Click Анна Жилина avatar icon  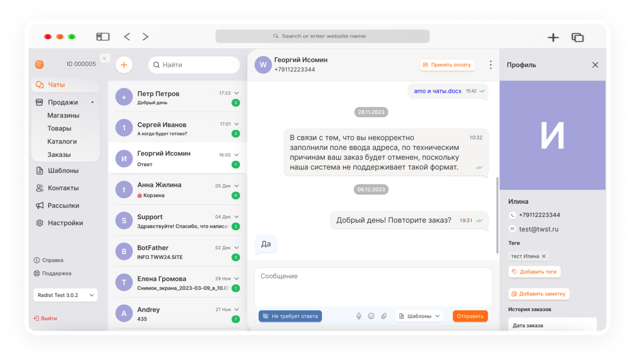tap(124, 190)
